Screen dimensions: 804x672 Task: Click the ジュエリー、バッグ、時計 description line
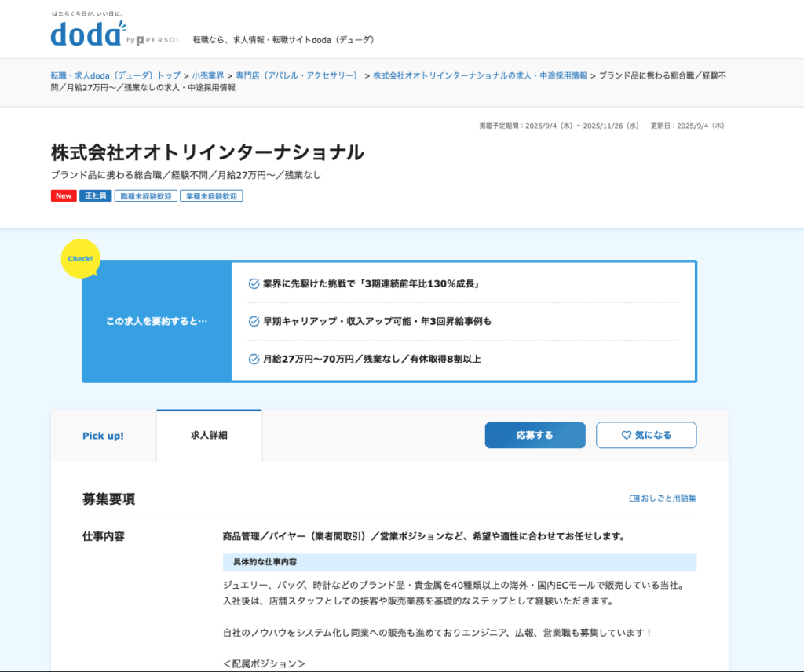[x=455, y=586]
